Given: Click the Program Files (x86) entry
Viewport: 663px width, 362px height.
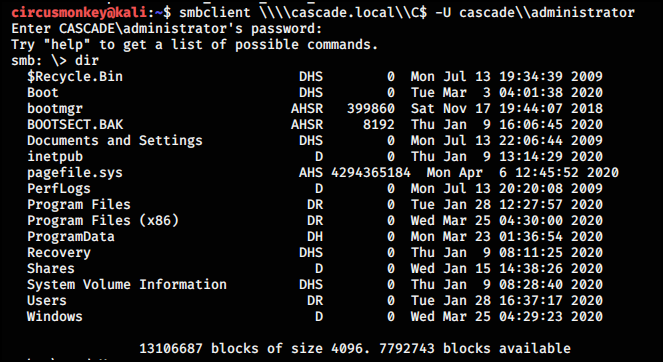Looking at the screenshot, I should coord(103,220).
